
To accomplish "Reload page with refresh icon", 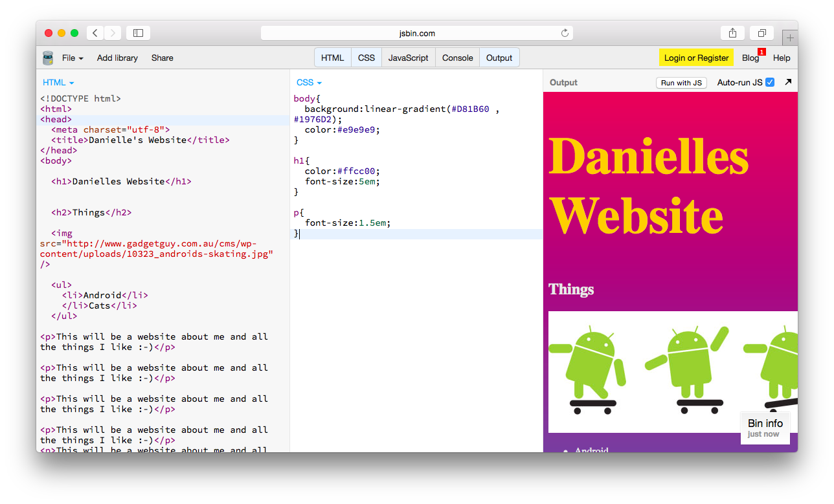I will [565, 33].
